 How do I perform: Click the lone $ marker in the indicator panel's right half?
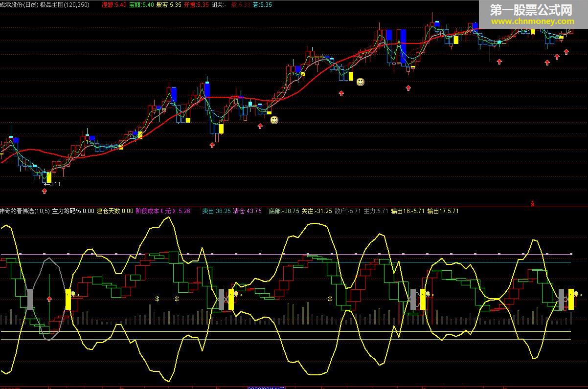[330, 299]
